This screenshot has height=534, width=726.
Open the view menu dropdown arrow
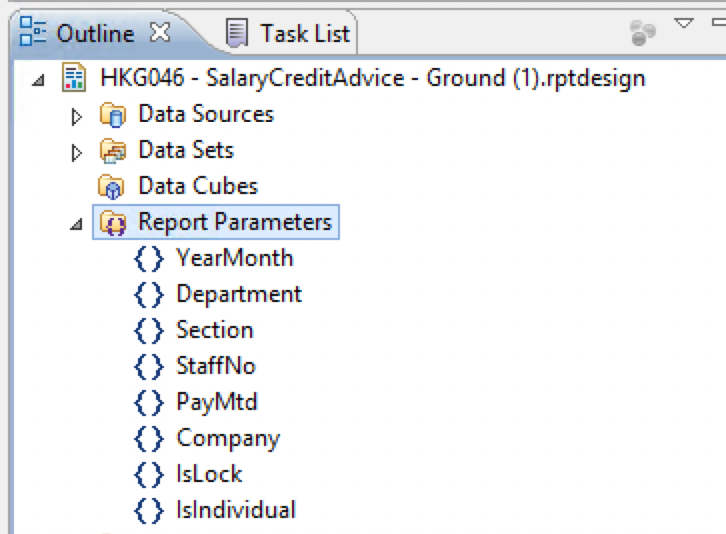tap(683, 23)
